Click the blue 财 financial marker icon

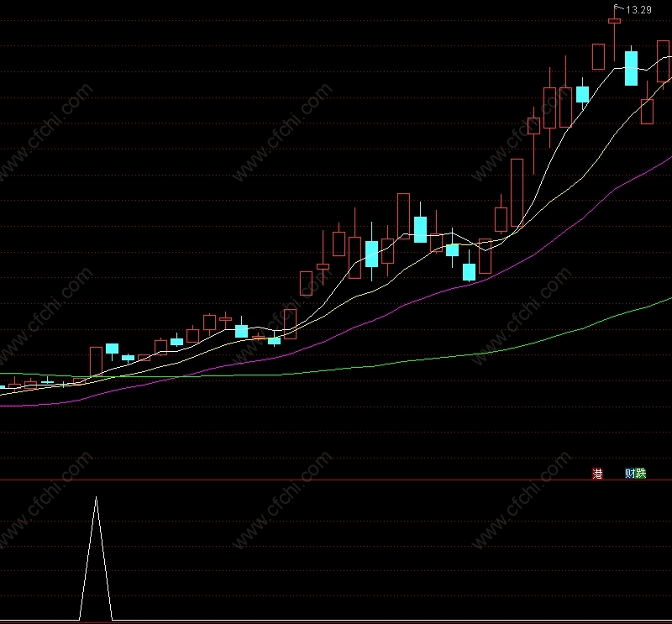click(630, 473)
